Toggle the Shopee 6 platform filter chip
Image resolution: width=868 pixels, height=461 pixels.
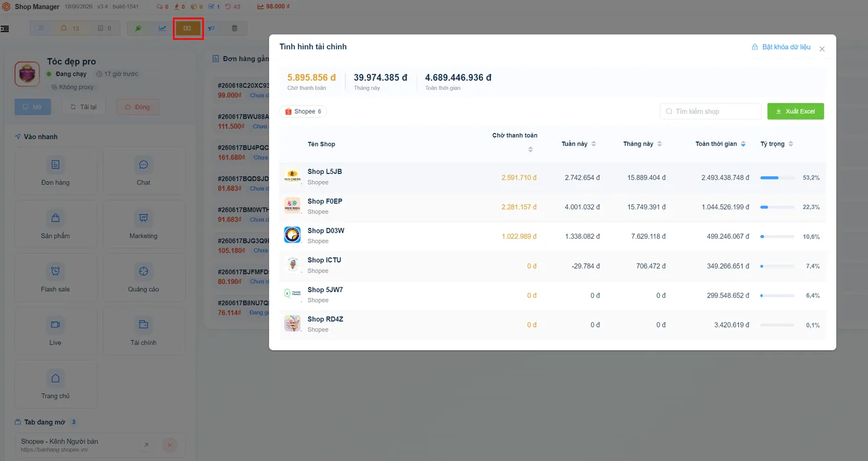303,112
